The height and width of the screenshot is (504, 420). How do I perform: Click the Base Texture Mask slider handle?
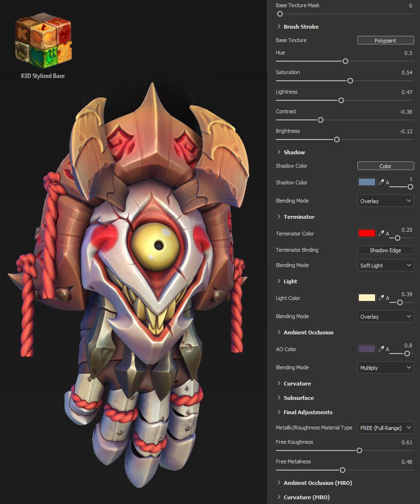coord(280,14)
